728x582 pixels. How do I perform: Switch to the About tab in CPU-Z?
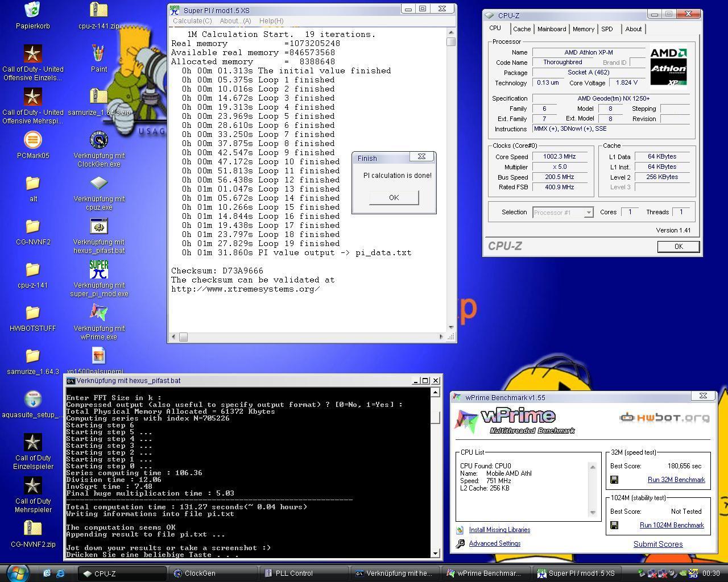coord(633,29)
